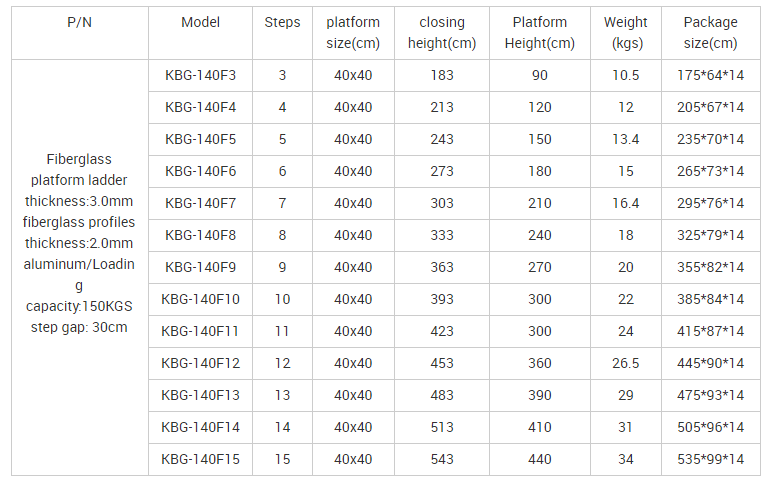Click the closing height(cm) header
The image size is (775, 483).
coord(442,32)
